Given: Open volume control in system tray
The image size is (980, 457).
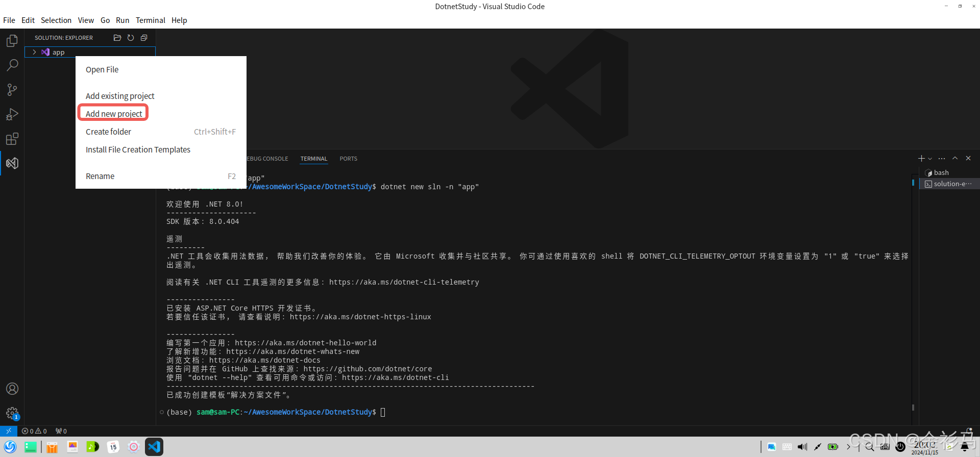Looking at the screenshot, I should (x=802, y=447).
